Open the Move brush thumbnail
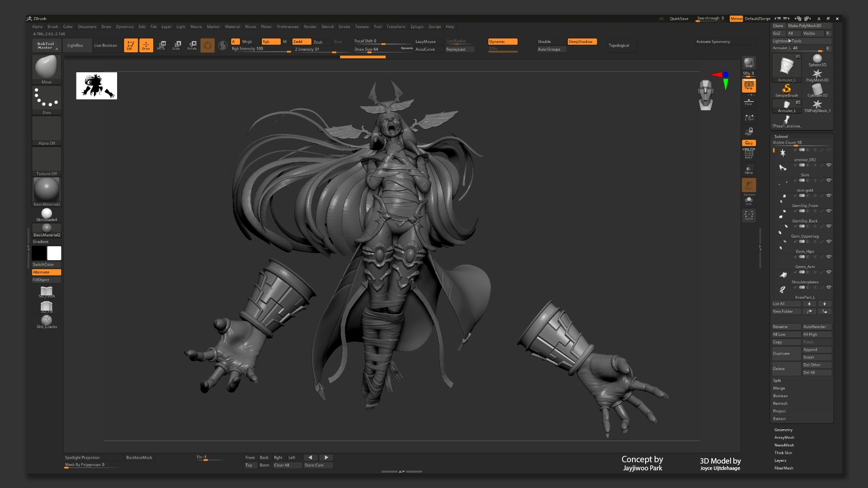Screen dimensions: 868x488 [47, 69]
